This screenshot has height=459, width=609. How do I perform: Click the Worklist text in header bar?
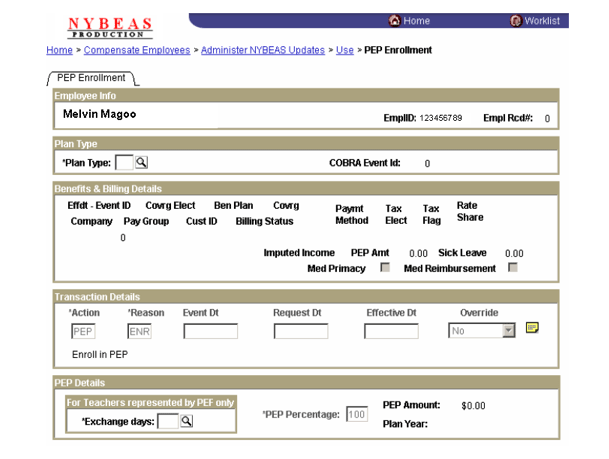pos(542,21)
